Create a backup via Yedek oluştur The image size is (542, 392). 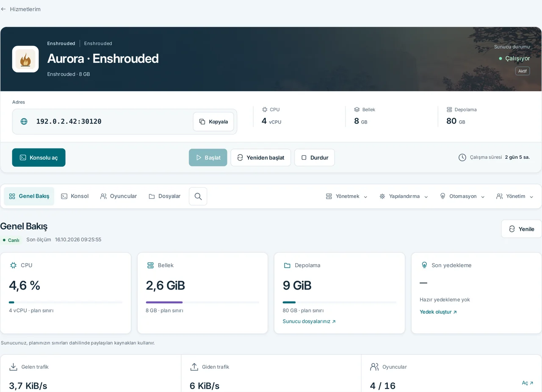tap(438, 312)
